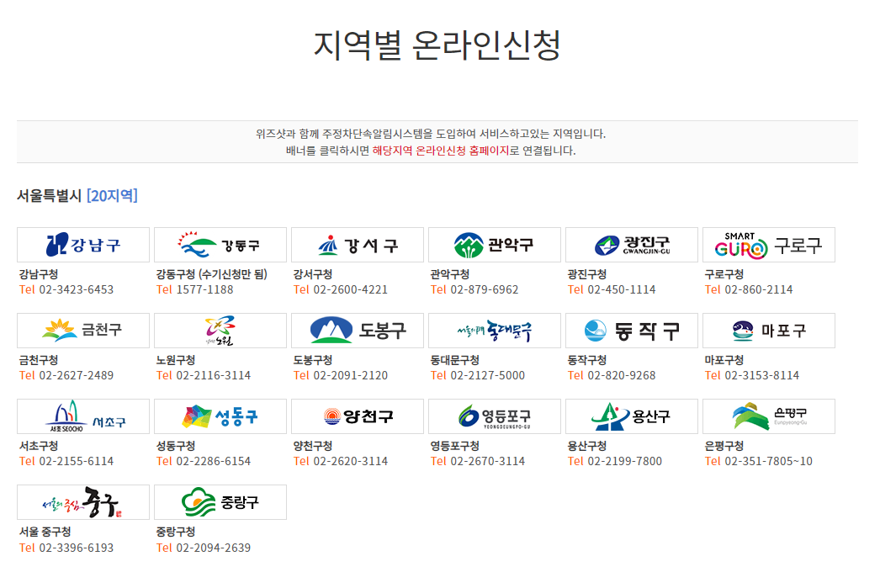Click phone number 02-2620-3114
This screenshot has height=588, width=880.
350,462
